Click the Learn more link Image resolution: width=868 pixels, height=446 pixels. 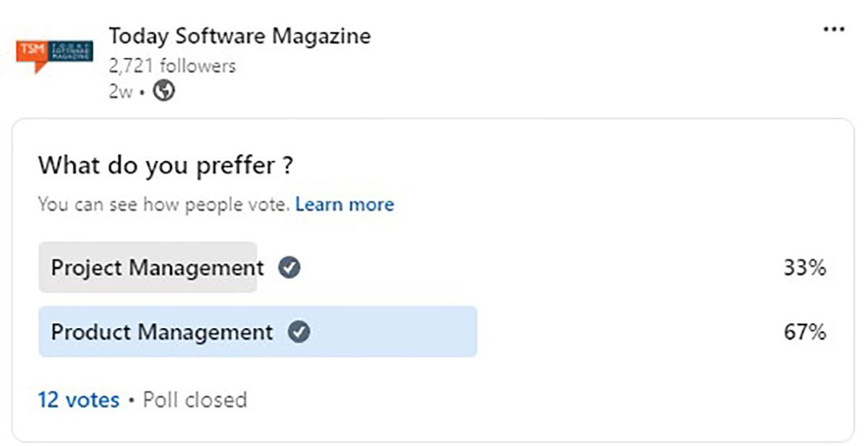tap(344, 205)
